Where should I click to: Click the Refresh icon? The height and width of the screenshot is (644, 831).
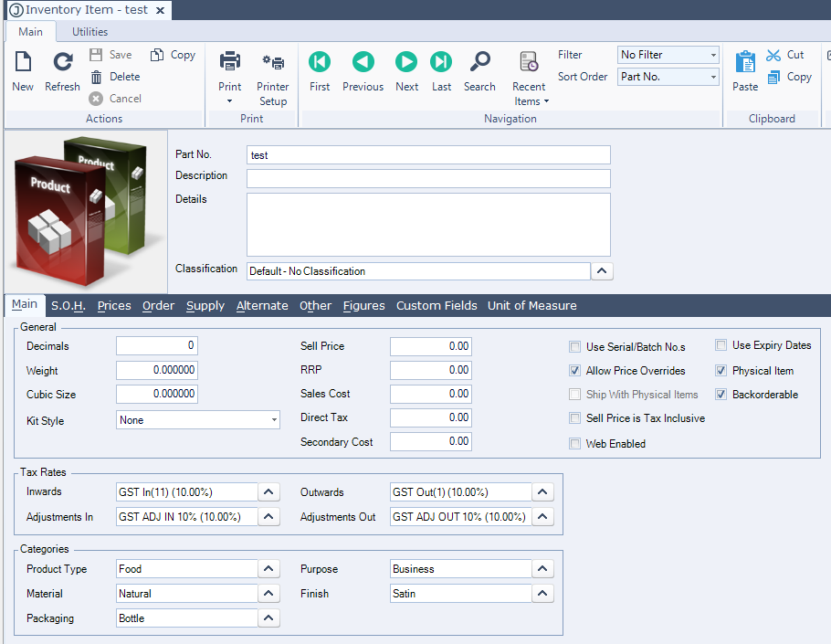pos(62,63)
